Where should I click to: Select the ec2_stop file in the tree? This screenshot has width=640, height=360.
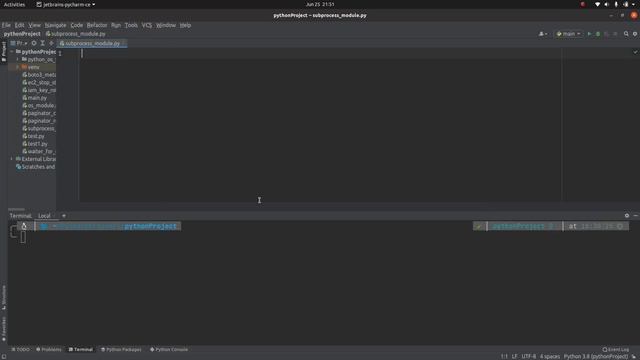(x=39, y=82)
